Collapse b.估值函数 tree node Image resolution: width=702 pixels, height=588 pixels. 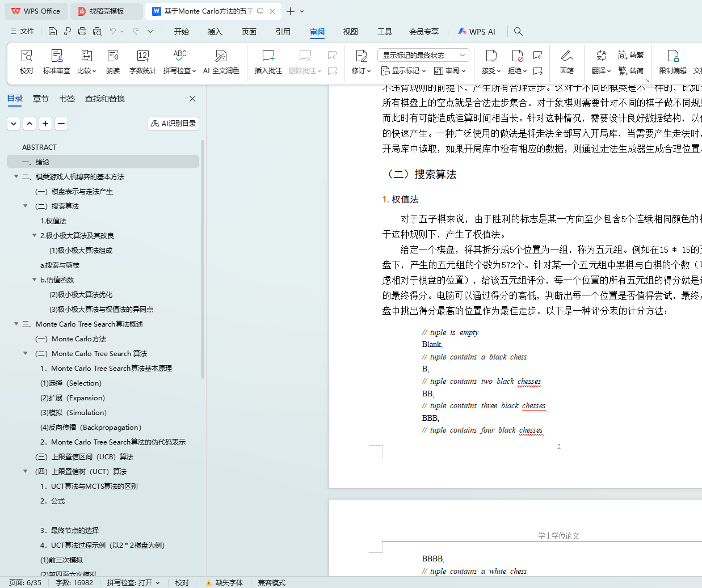click(34, 280)
